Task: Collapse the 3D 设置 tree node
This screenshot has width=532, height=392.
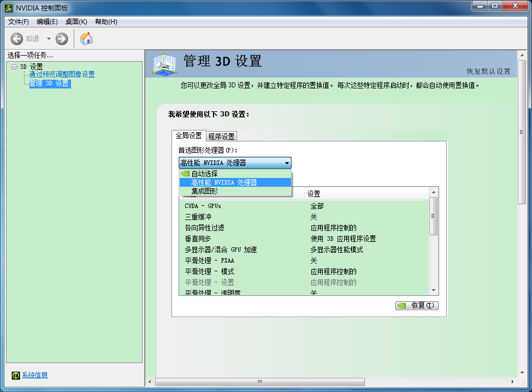Action: pyautogui.click(x=14, y=67)
